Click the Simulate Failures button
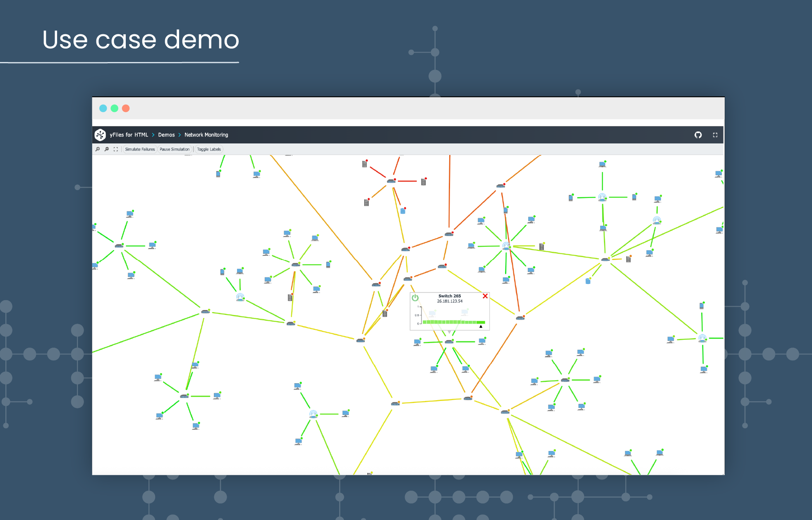Image resolution: width=812 pixels, height=520 pixels. pos(140,149)
